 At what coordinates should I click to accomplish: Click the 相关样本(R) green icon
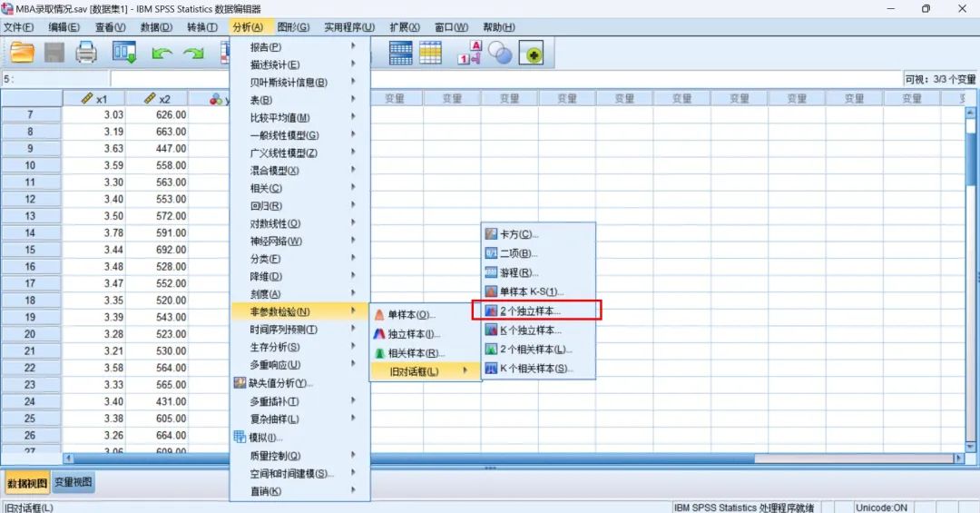pos(378,353)
